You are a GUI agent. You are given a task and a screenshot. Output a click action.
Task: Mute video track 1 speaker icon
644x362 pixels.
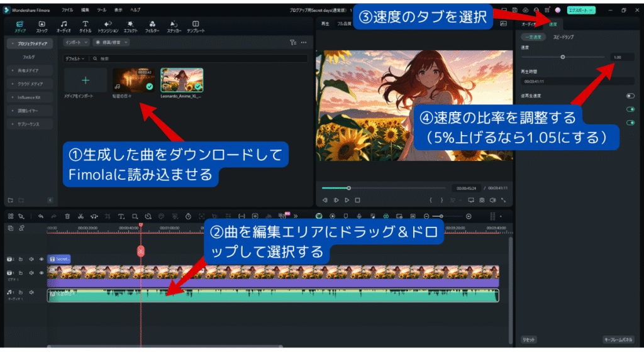[31, 273]
